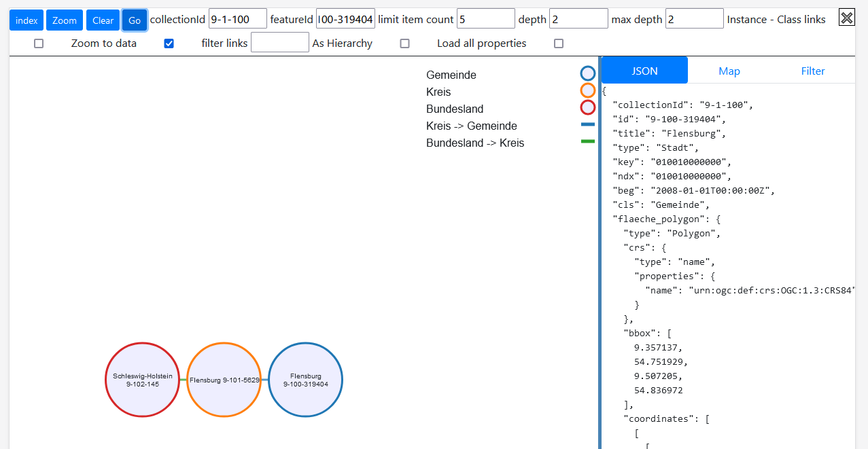Click the Bundesland -> Kreis legend label

(x=475, y=143)
